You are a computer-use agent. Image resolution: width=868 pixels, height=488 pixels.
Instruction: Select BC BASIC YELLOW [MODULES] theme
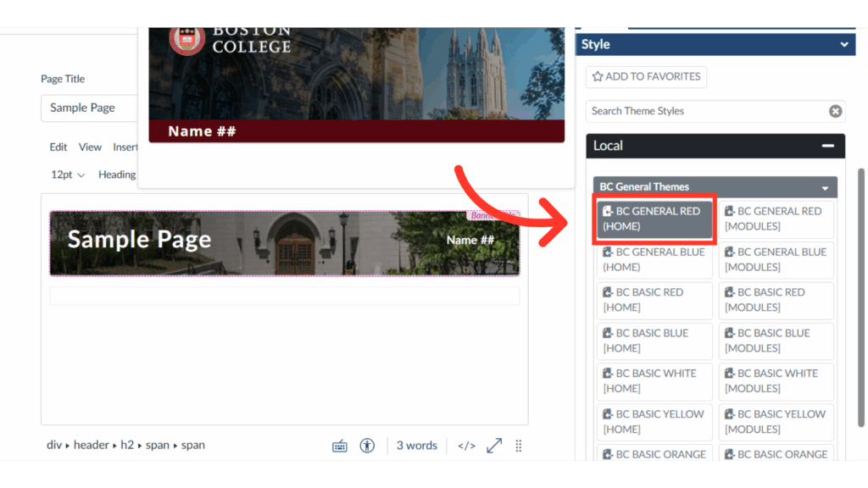[776, 422]
